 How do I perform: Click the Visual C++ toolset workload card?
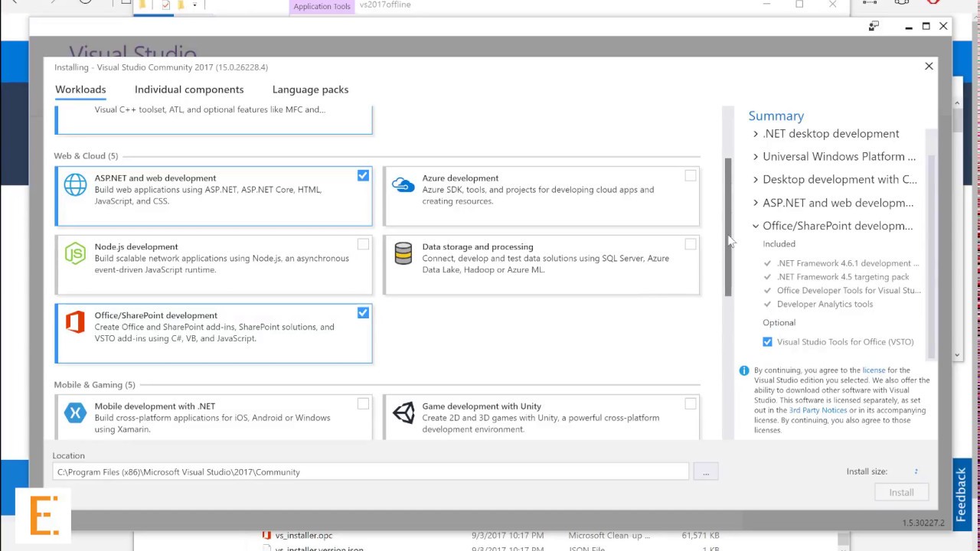[214, 120]
